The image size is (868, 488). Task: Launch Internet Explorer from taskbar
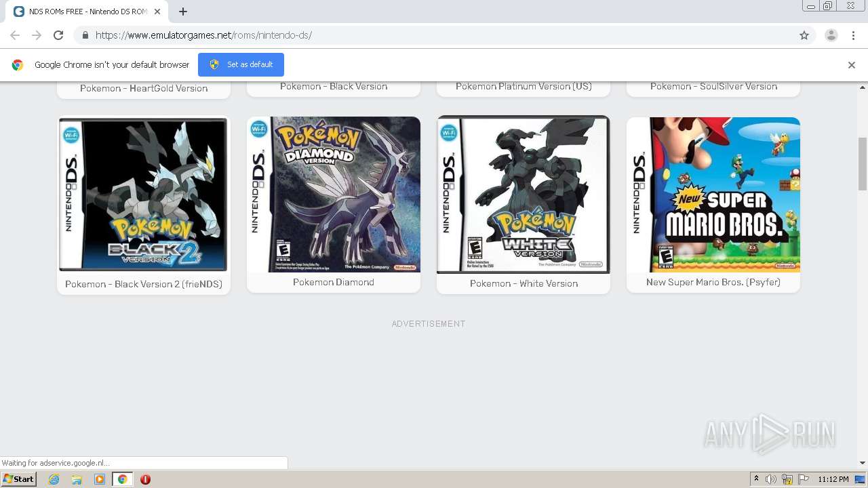click(x=54, y=479)
